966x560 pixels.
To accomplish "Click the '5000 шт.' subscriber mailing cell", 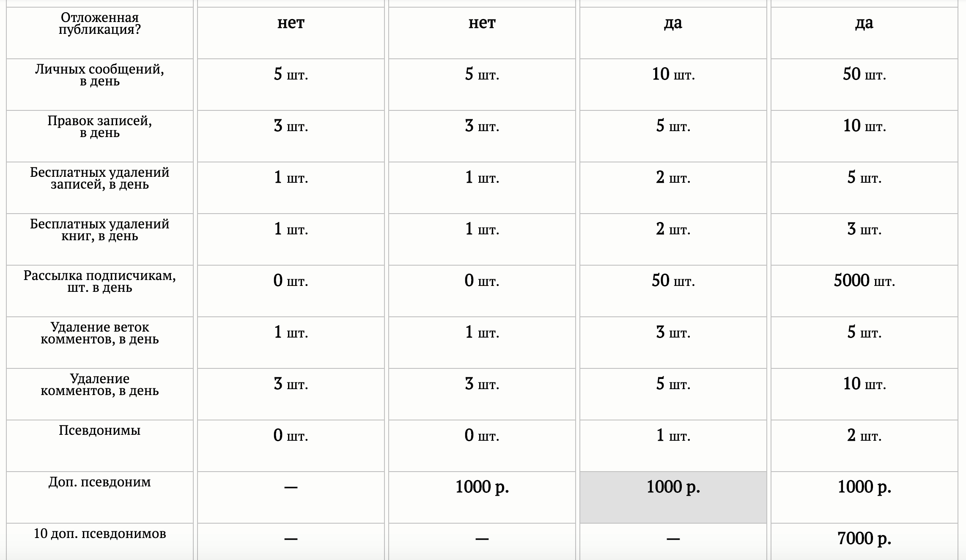I will pos(864,281).
